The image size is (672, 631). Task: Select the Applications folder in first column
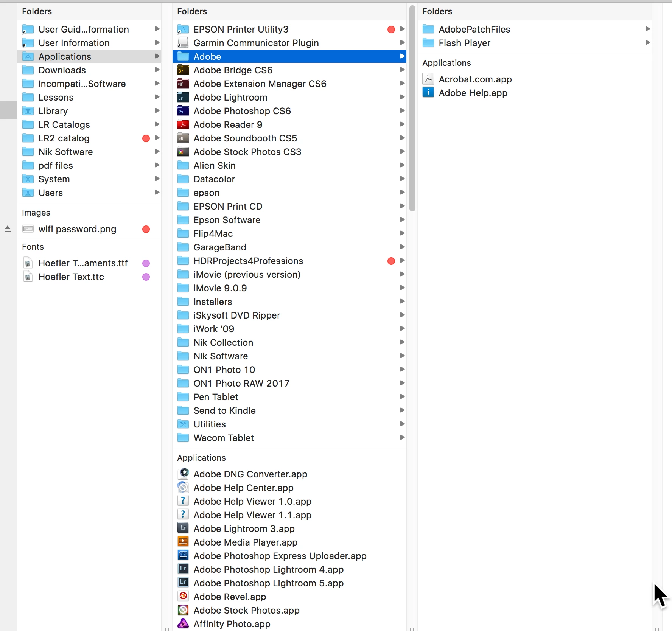click(x=89, y=56)
